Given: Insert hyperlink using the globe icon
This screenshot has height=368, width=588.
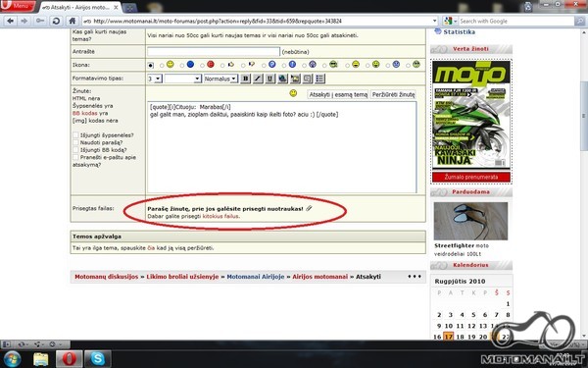Looking at the screenshot, I should pyautogui.click(x=282, y=79).
